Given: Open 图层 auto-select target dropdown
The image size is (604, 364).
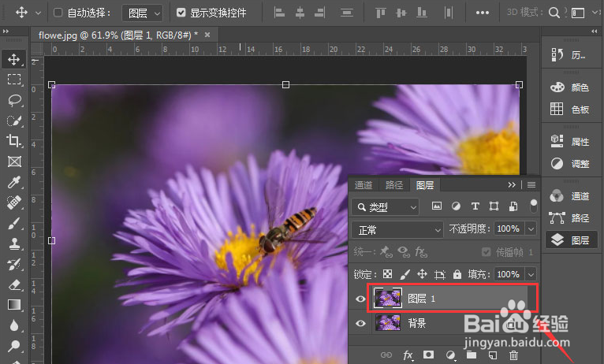Looking at the screenshot, I should [142, 13].
